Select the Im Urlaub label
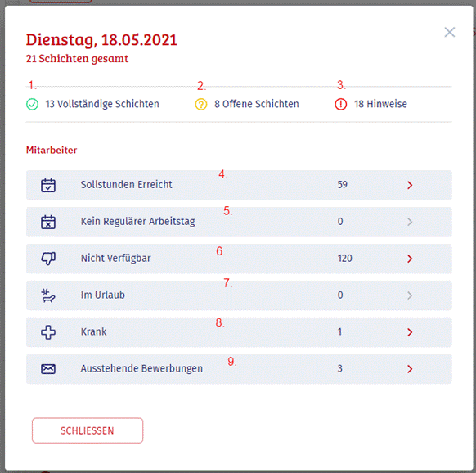Image resolution: width=476 pixels, height=473 pixels. tap(102, 295)
